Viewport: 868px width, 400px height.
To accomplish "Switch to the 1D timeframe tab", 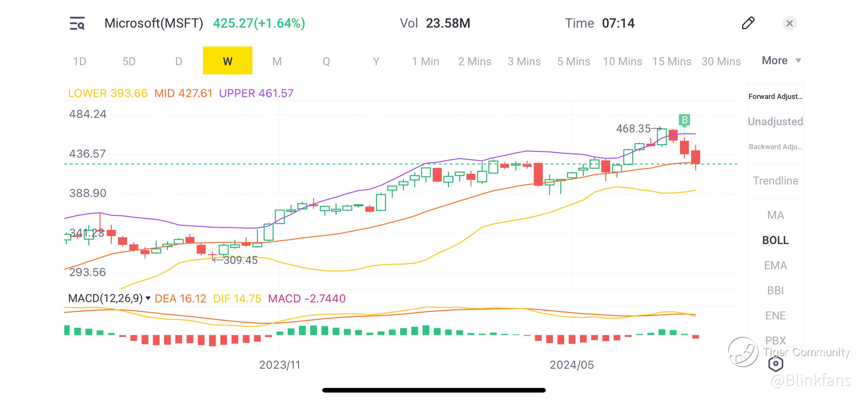I will coord(79,61).
